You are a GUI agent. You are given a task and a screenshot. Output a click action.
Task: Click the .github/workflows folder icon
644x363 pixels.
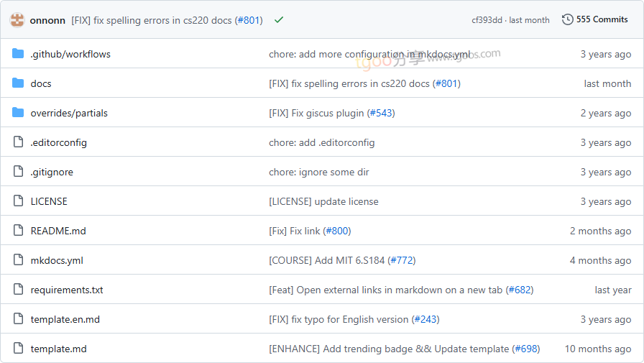coord(18,54)
